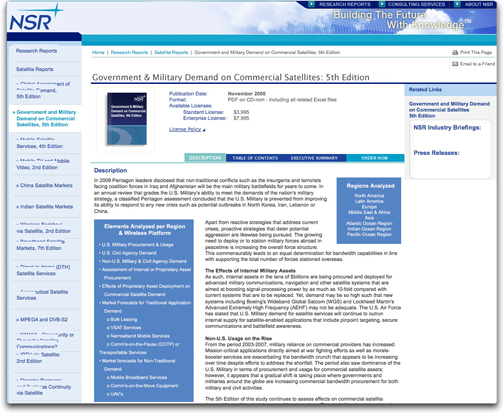Click the arrow icon before ABOUT NSR
The image size is (504, 414).
457,4
